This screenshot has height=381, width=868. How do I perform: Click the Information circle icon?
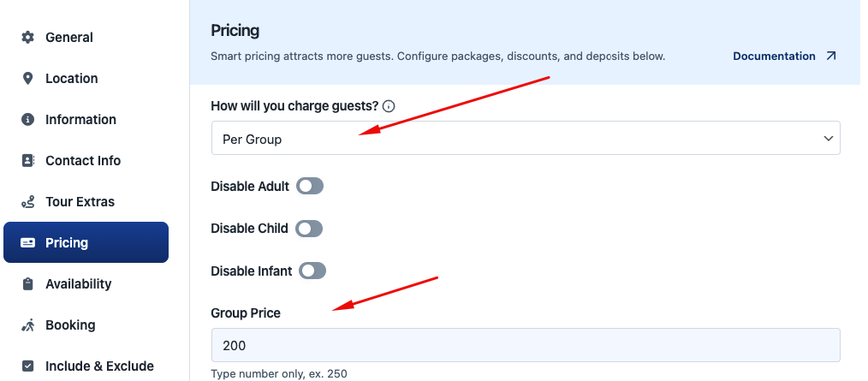pos(27,120)
